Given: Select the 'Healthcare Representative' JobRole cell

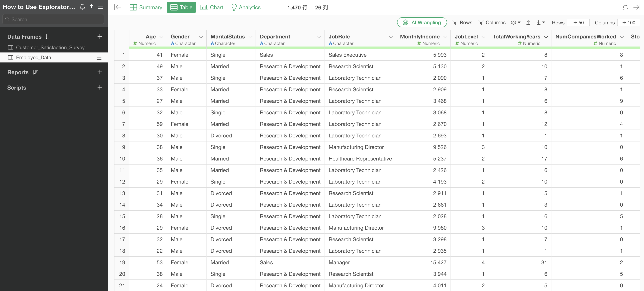Looking at the screenshot, I should point(360,159).
